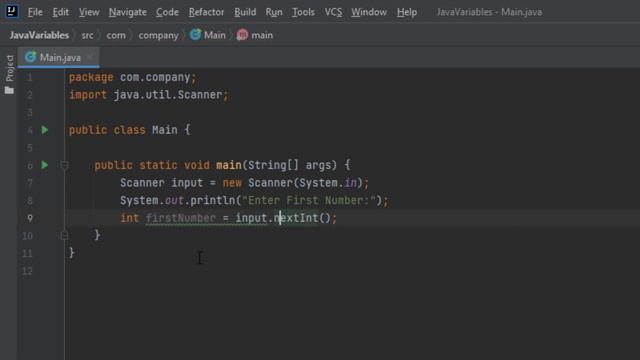Click 'java.util.Scanner' in the import line
640x360 pixels.
(x=168, y=95)
